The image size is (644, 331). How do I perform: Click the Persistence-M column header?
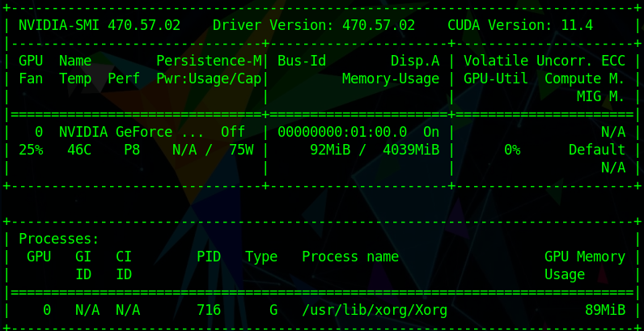[209, 61]
